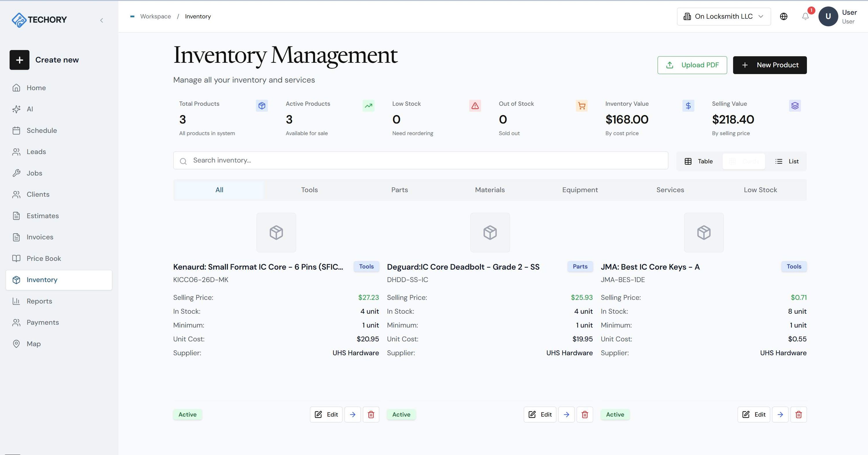
Task: Open Schedule from the sidebar
Action: coord(59,131)
